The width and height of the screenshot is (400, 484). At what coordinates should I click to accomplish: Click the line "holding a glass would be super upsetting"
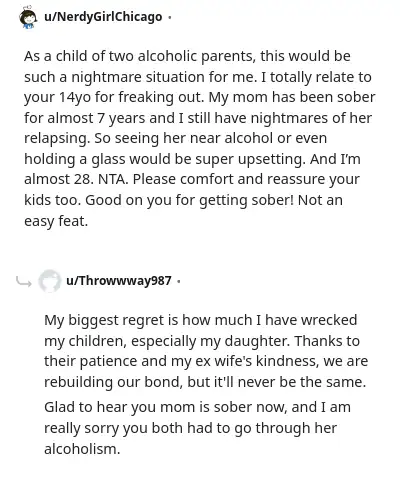click(x=192, y=159)
